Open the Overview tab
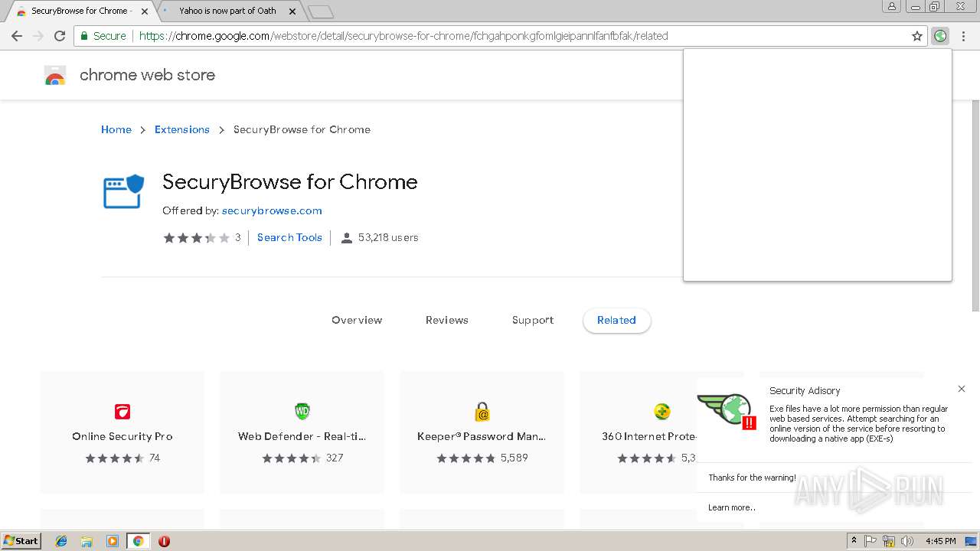The image size is (980, 551). tap(357, 320)
